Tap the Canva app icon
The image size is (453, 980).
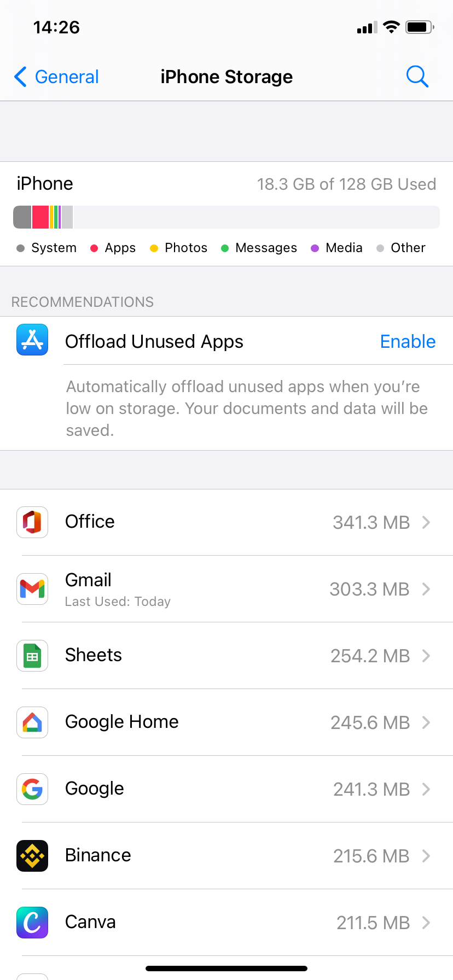point(32,923)
